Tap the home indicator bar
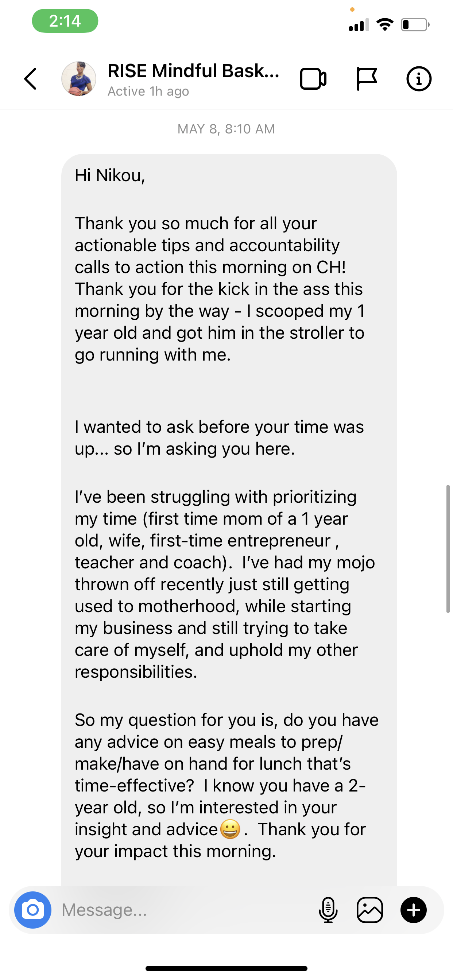This screenshot has width=453, height=980. point(226,968)
